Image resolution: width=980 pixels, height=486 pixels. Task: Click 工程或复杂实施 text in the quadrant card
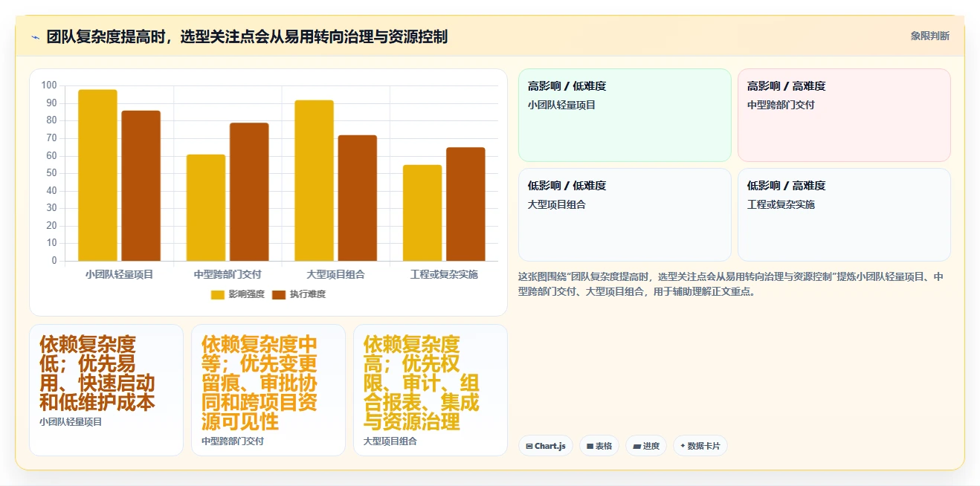[781, 204]
